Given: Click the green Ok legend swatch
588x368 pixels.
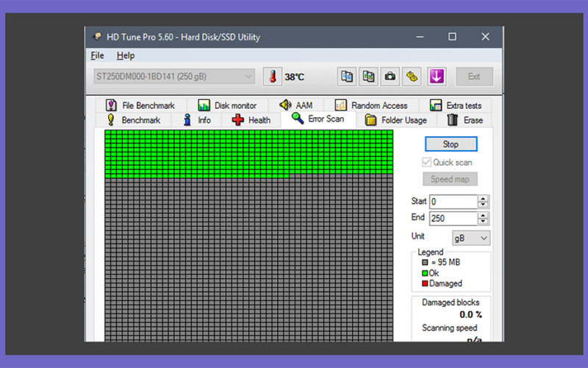Looking at the screenshot, I should coord(425,273).
